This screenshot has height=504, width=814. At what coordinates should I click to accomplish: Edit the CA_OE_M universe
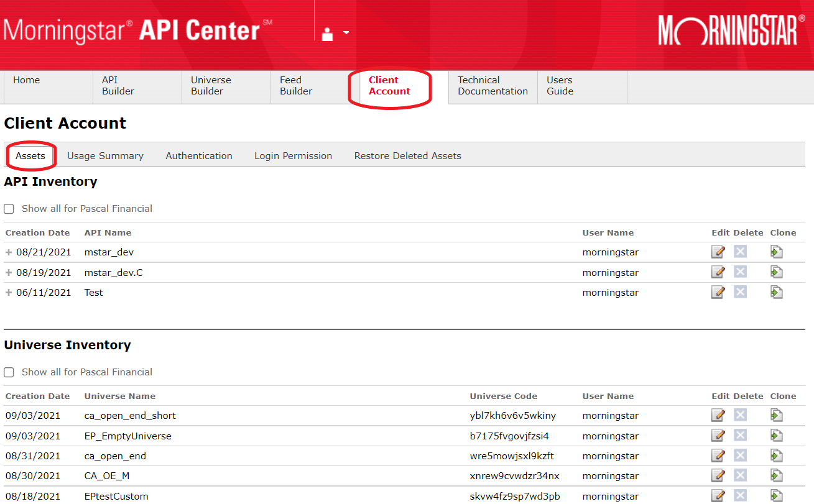[x=718, y=475]
